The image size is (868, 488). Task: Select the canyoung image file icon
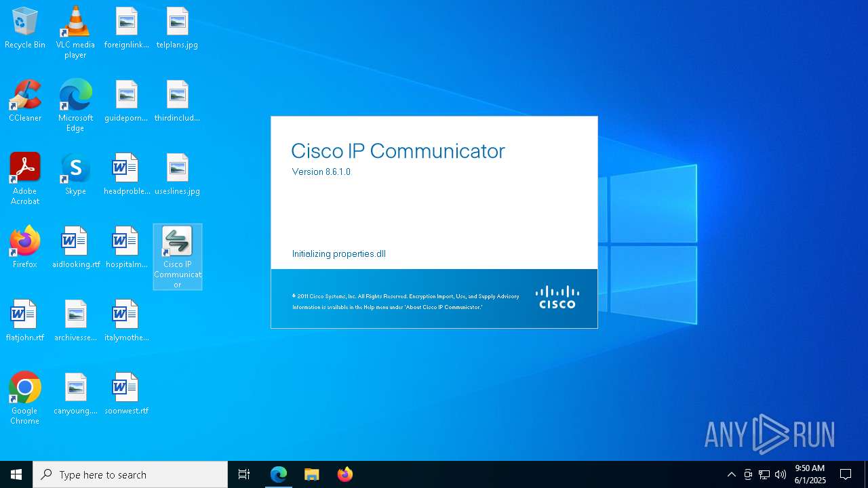click(75, 394)
